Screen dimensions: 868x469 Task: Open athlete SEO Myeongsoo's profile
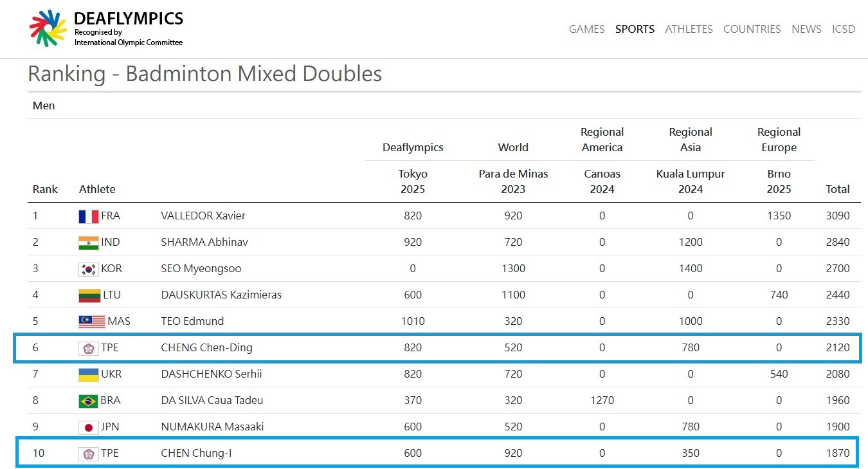201,268
